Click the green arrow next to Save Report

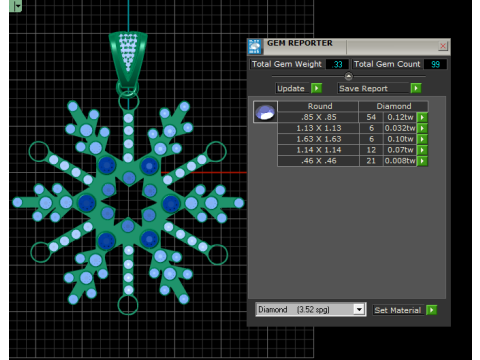coord(416,88)
